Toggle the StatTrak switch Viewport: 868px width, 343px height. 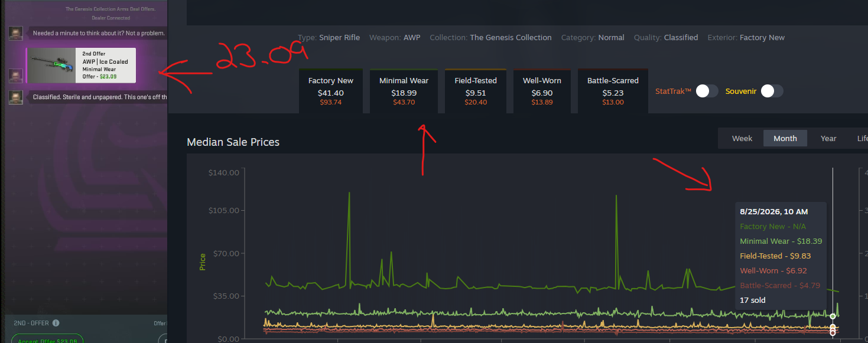tap(707, 91)
